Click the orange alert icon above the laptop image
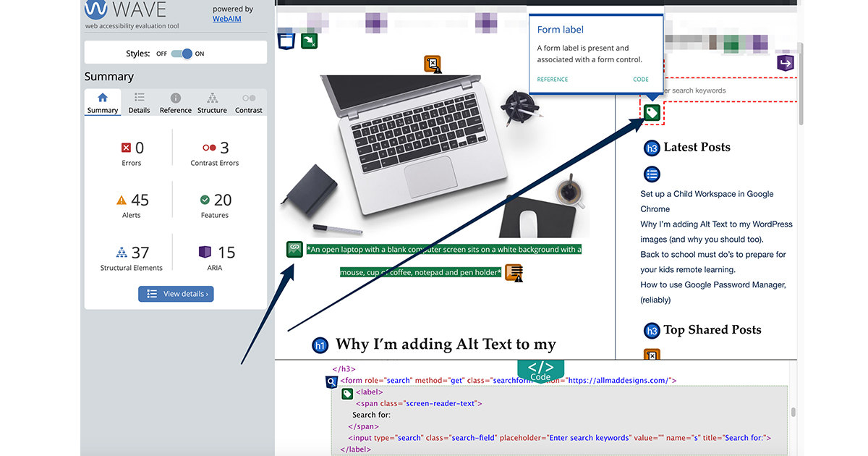Viewport: 868px width, 456px height. coord(433,64)
